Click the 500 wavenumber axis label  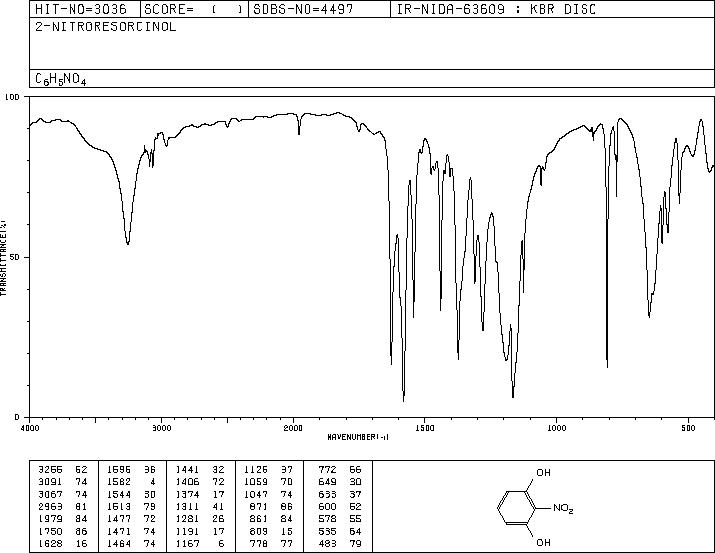[x=688, y=428]
